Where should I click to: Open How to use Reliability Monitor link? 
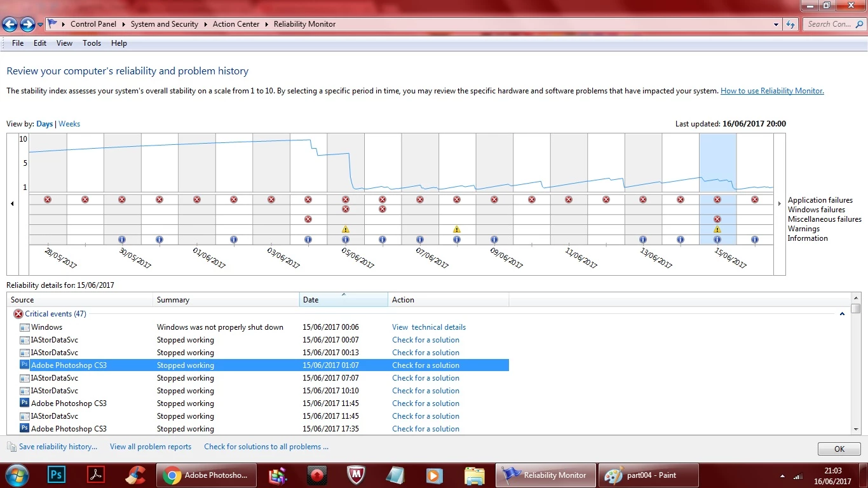coord(772,91)
